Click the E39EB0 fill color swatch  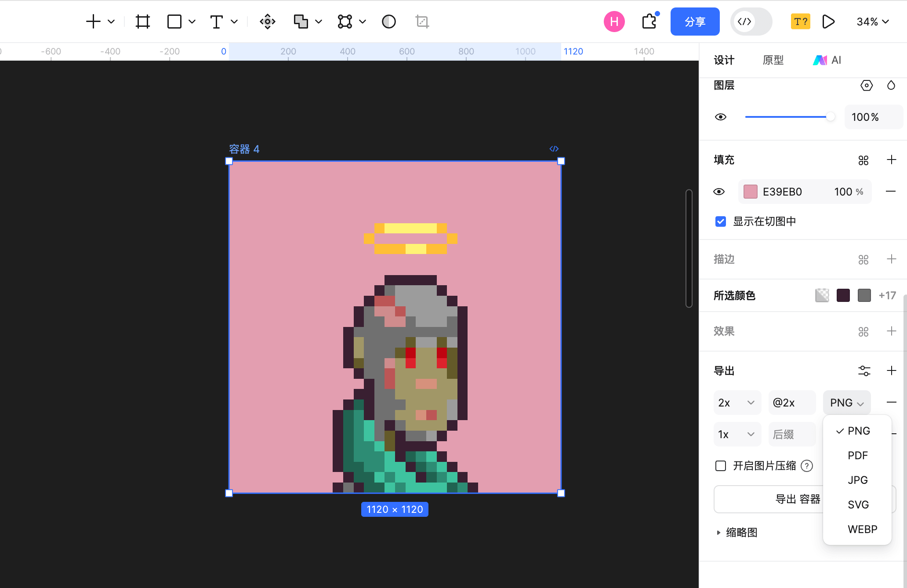coord(750,192)
